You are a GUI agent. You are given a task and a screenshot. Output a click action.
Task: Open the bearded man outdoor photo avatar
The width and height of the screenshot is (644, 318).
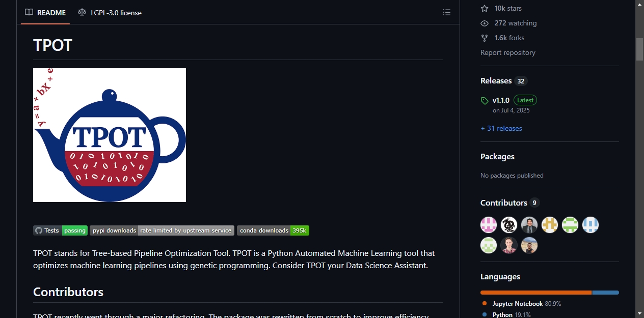tap(529, 245)
